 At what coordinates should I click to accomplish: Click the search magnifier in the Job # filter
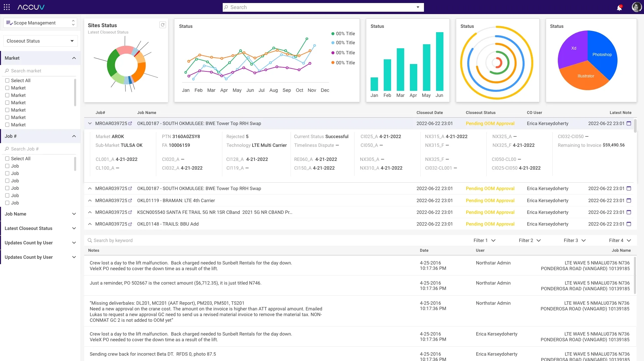tap(7, 149)
